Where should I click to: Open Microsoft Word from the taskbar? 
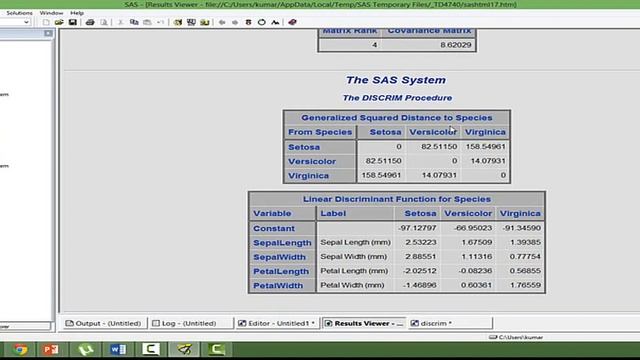(118, 349)
